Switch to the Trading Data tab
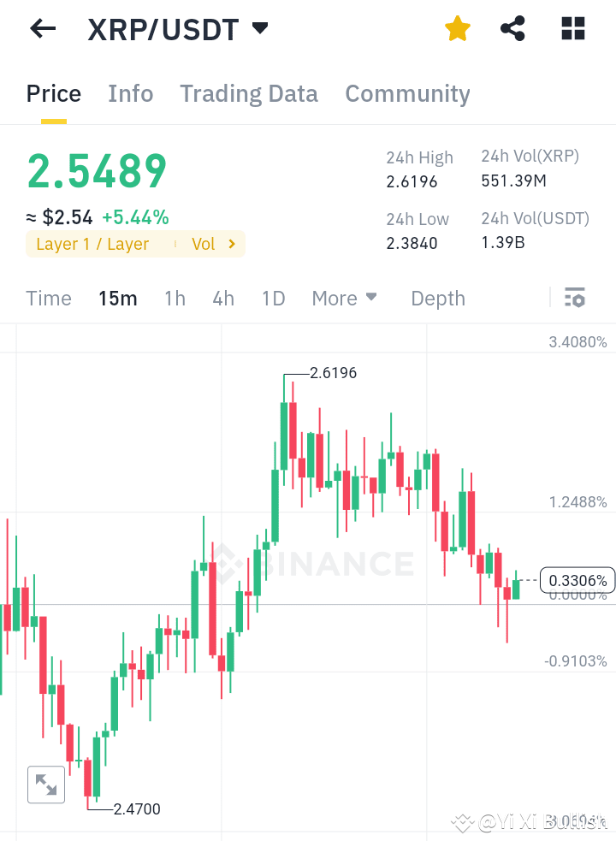Image resolution: width=616 pixels, height=841 pixels. (249, 94)
